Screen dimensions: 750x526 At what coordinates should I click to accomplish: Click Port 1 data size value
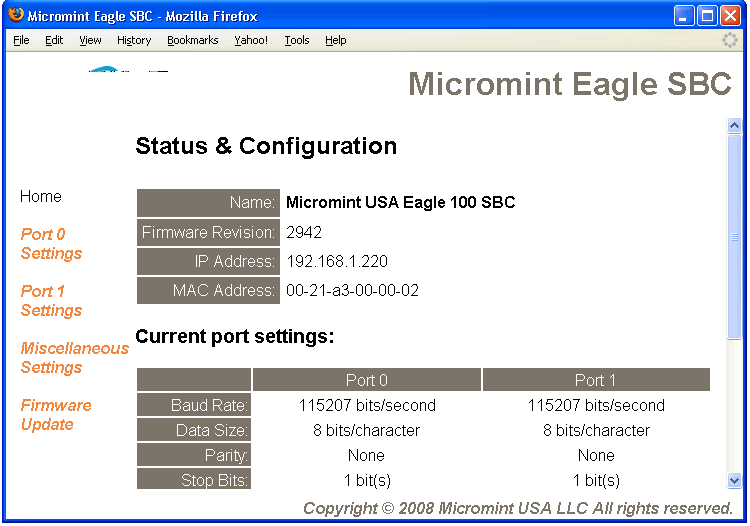pos(596,430)
